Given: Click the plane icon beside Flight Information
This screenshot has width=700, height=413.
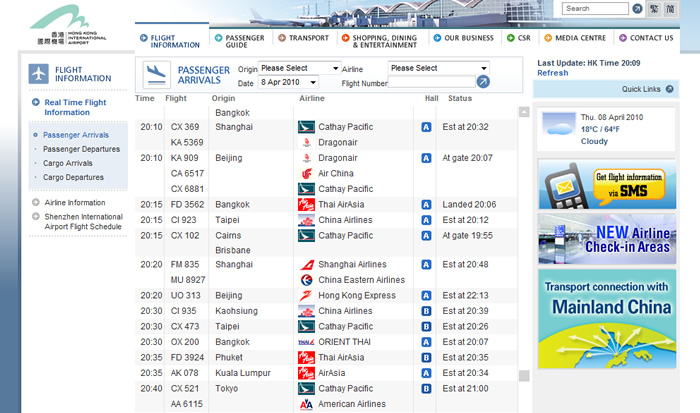Looking at the screenshot, I should tap(39, 74).
